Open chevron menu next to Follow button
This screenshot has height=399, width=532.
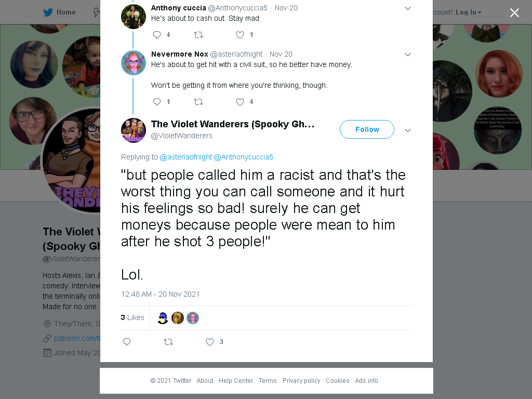pyautogui.click(x=408, y=130)
